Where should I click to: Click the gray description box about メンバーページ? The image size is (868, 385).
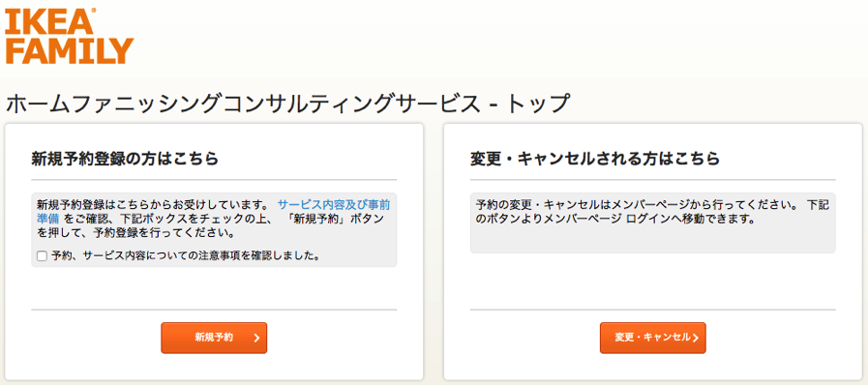[x=652, y=222]
